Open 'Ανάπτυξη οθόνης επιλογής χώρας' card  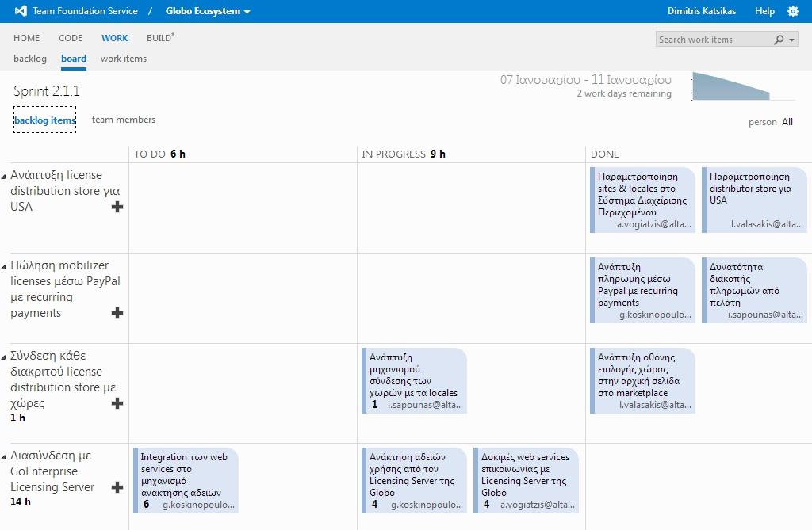[x=642, y=380]
